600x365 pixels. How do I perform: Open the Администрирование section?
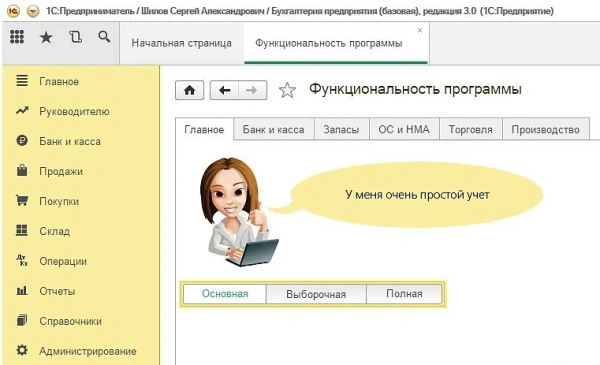(81, 351)
